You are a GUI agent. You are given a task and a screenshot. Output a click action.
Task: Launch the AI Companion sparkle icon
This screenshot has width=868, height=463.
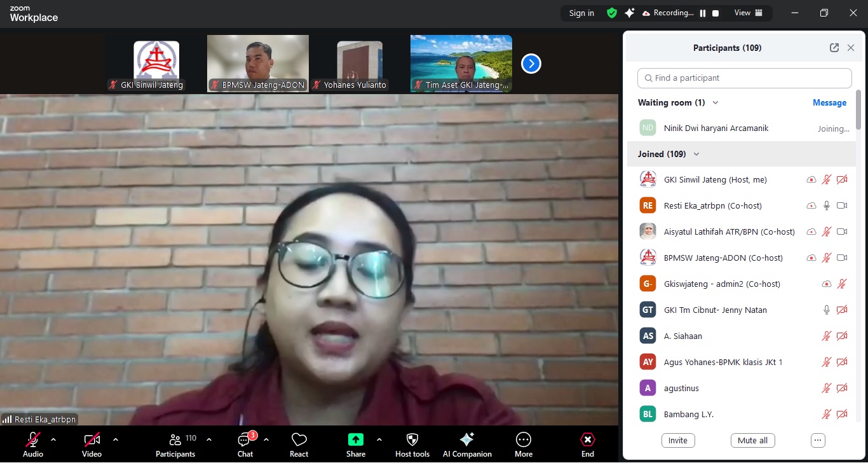tap(467, 440)
